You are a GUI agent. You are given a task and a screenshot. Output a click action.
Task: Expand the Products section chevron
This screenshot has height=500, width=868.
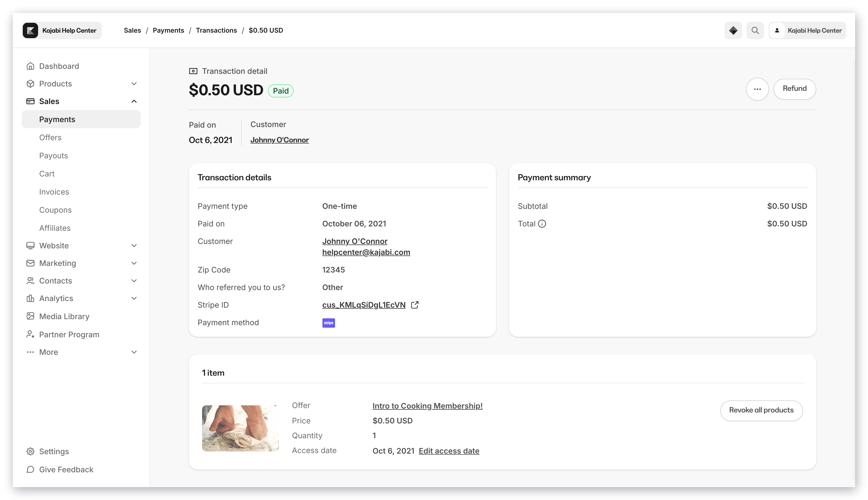point(134,83)
